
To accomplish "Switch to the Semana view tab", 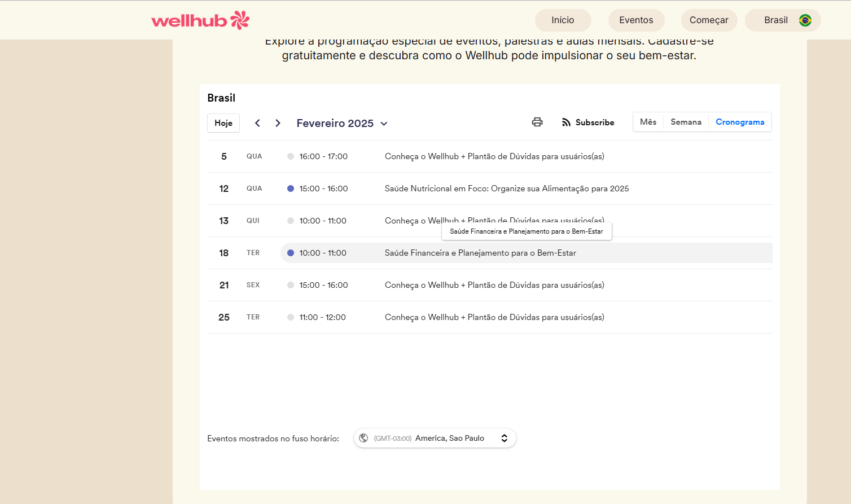I will [x=686, y=122].
